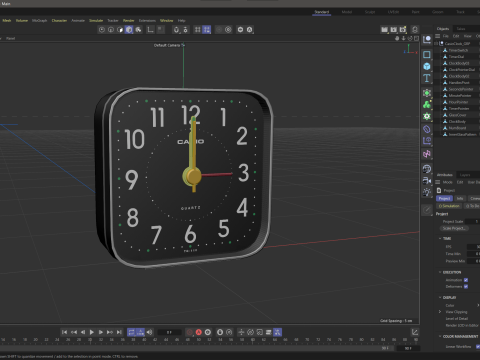Select the Text spline tool icon
480x360 pixels.
[427, 78]
